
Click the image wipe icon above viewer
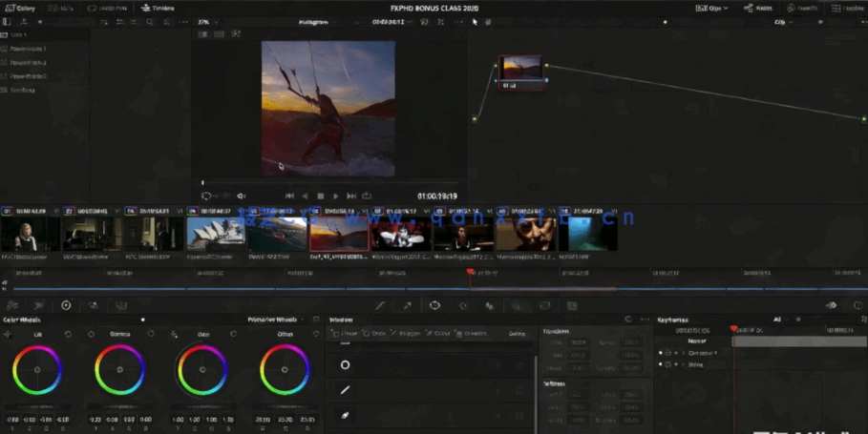[x=203, y=34]
